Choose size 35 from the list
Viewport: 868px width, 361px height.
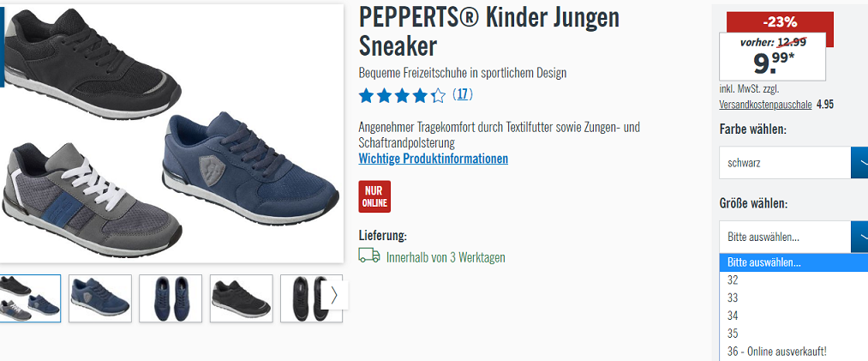[x=793, y=334]
